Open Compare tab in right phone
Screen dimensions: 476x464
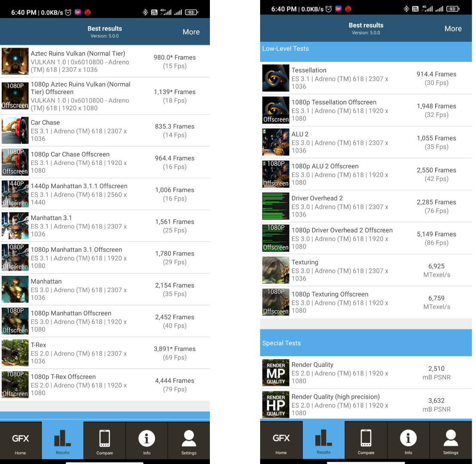(x=366, y=440)
